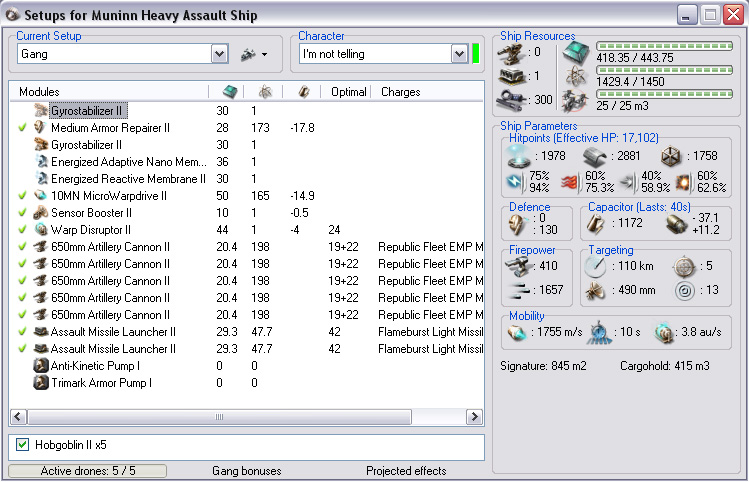Click the left arrow of the horizontal scrollbar

(x=18, y=417)
